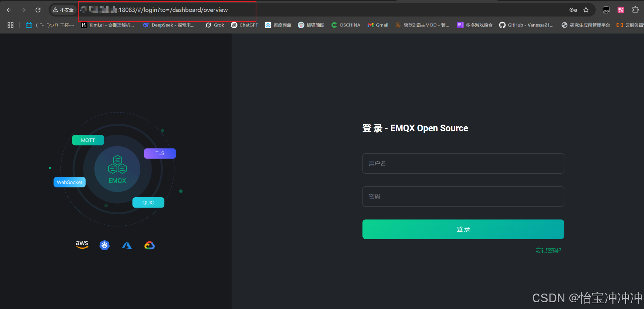Click the browser back arrow

click(9, 10)
